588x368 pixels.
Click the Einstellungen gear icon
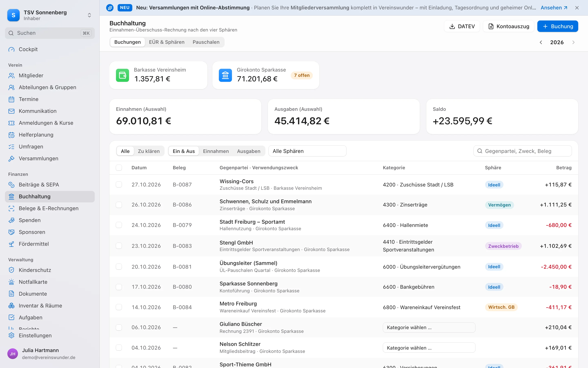click(x=11, y=336)
